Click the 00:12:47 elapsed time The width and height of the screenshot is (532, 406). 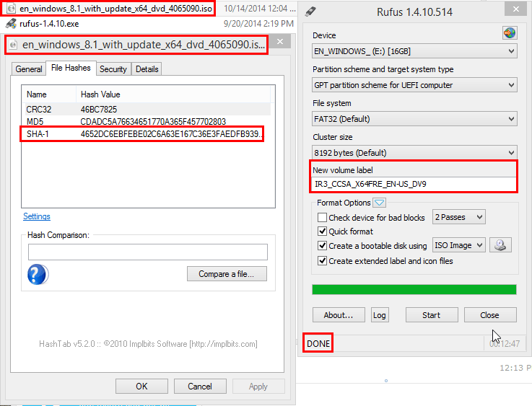click(x=504, y=344)
